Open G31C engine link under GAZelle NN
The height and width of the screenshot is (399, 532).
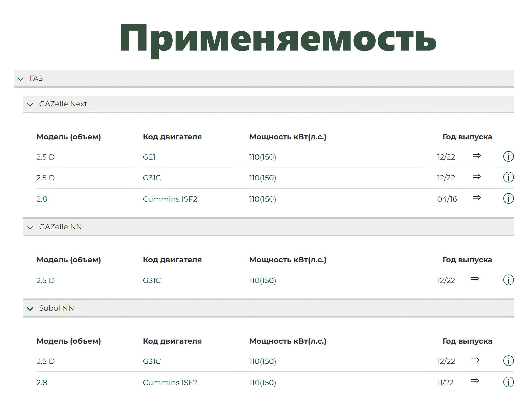(x=152, y=280)
